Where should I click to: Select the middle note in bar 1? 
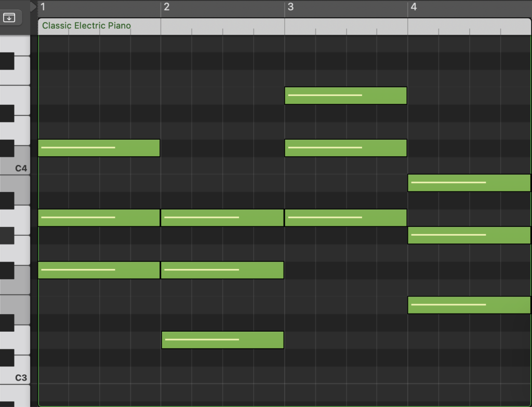[x=99, y=218]
